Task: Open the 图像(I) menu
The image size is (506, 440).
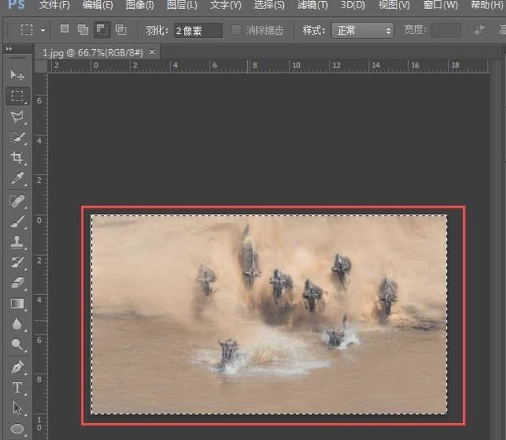Action: pos(140,5)
